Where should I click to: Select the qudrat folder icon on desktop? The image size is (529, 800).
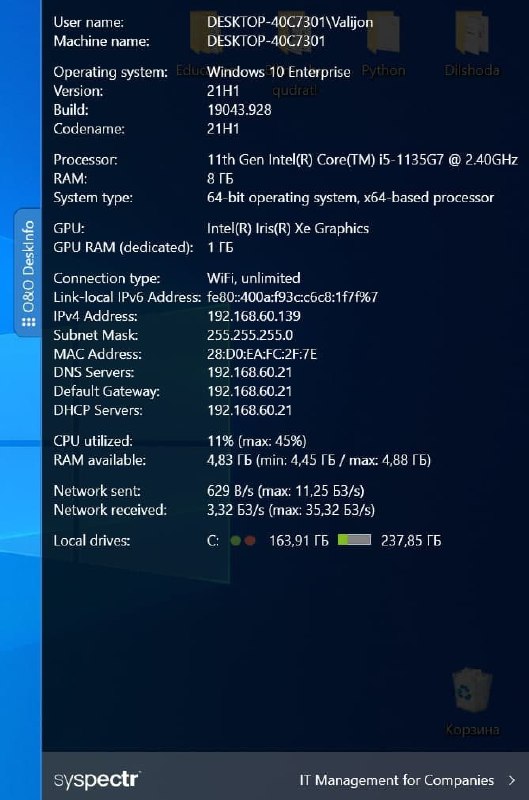pos(294,51)
